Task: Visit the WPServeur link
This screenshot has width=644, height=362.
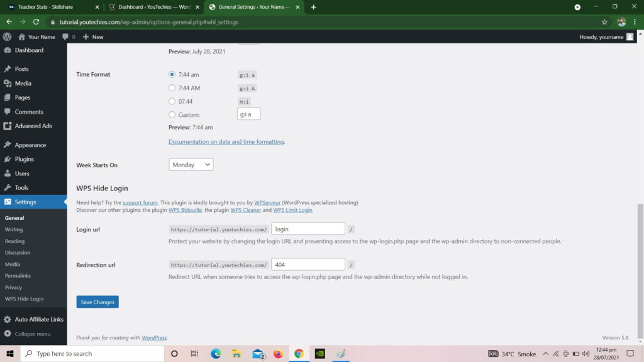Action: [267, 202]
